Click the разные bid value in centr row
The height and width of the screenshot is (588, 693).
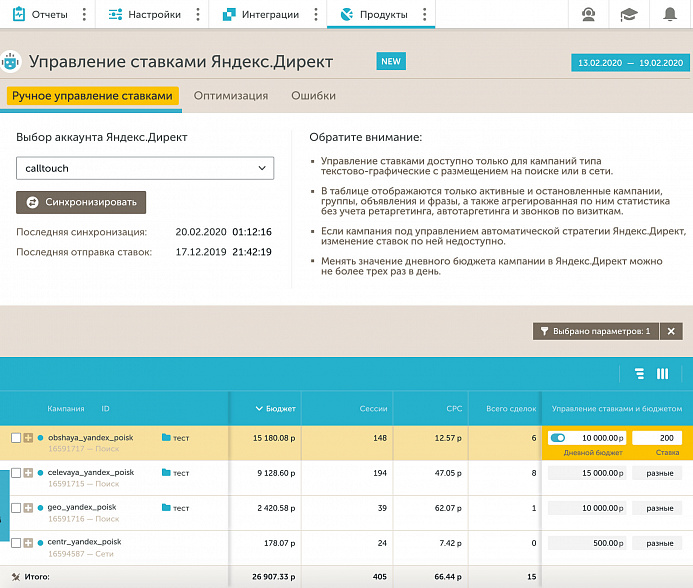657,543
